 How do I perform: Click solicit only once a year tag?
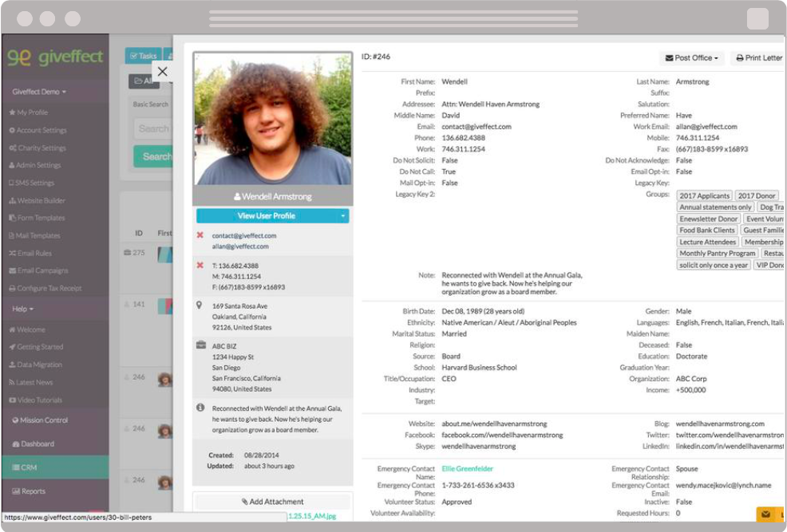714,266
